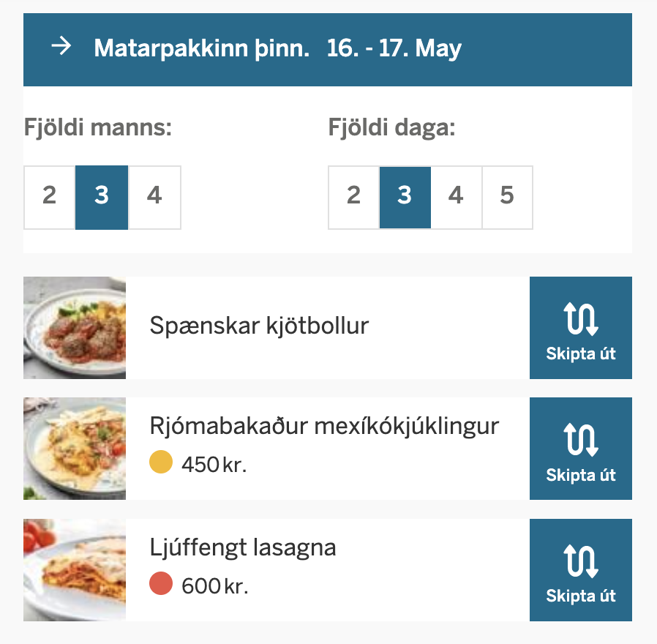This screenshot has width=657, height=644.
Task: Open the Spænskar kjötbollur title
Action: (259, 326)
